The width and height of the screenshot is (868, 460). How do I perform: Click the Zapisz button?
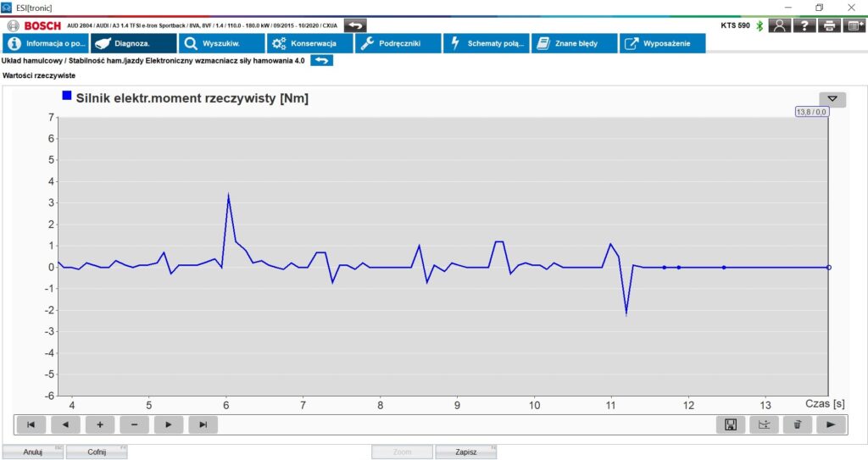pyautogui.click(x=465, y=452)
